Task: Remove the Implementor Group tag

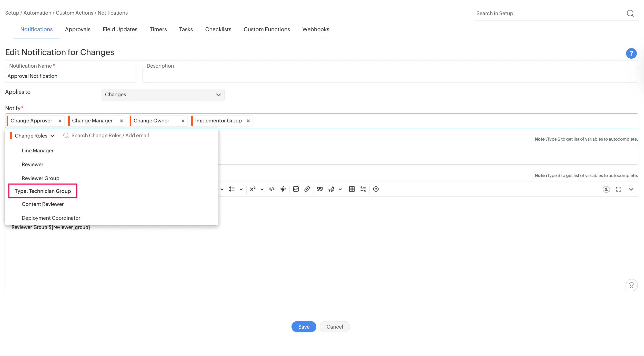Action: click(248, 121)
